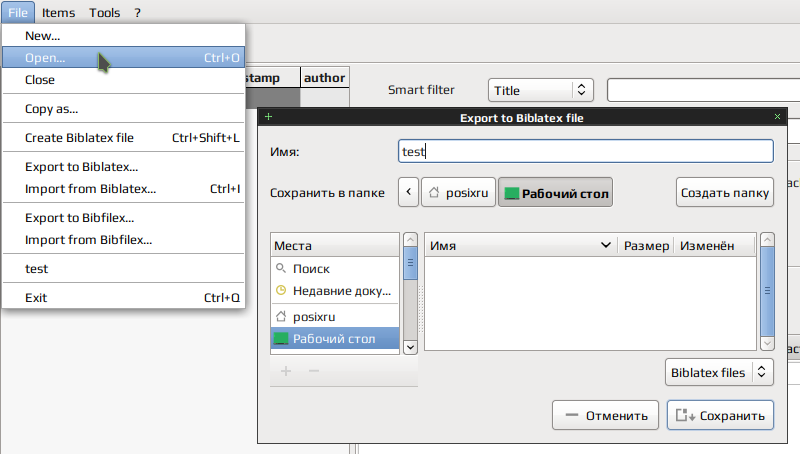Image resolution: width=800 pixels, height=454 pixels.
Task: Click Отменить to cancel export
Action: (x=605, y=415)
